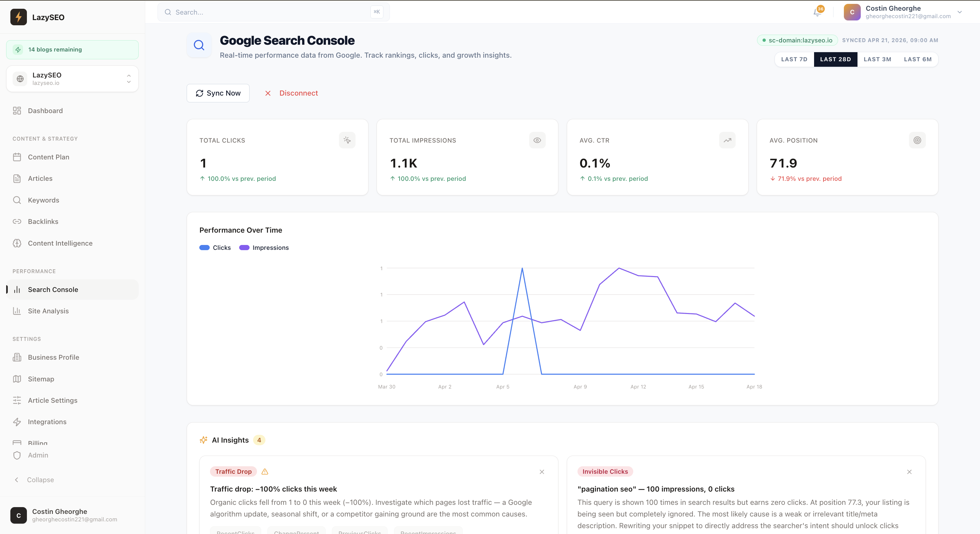
Task: Click inside the top search field
Action: 266,12
